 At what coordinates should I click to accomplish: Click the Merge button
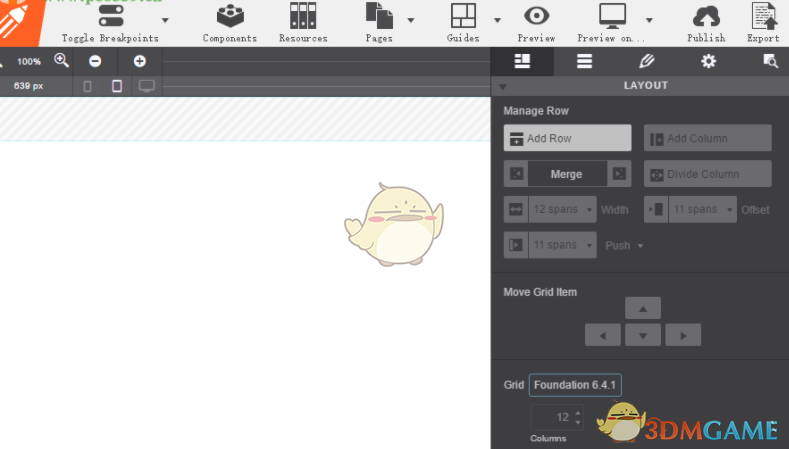(x=567, y=174)
